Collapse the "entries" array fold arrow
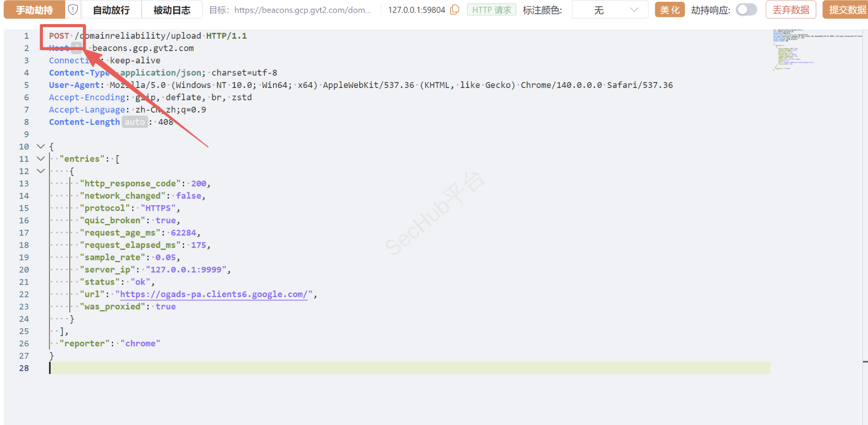 click(x=41, y=159)
